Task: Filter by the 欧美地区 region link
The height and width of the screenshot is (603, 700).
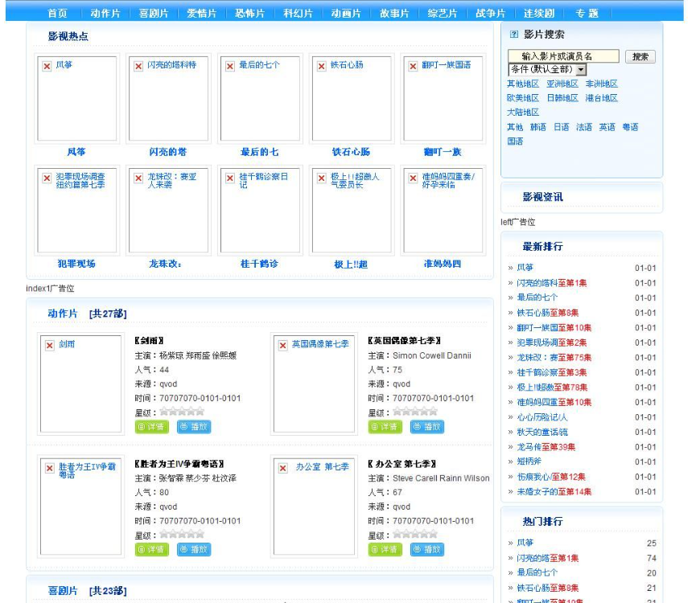Action: [523, 98]
